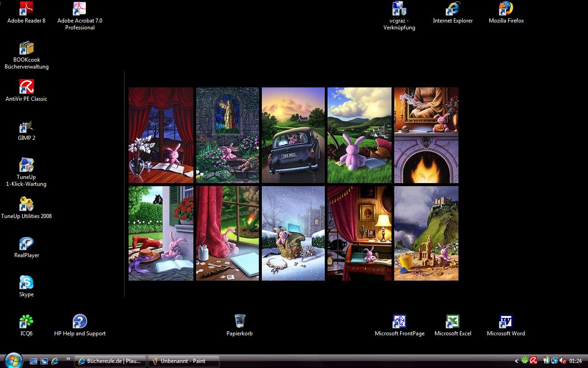Image resolution: width=588 pixels, height=368 pixels.
Task: Select the AntiVir PE Classic icon
Action: [26, 87]
